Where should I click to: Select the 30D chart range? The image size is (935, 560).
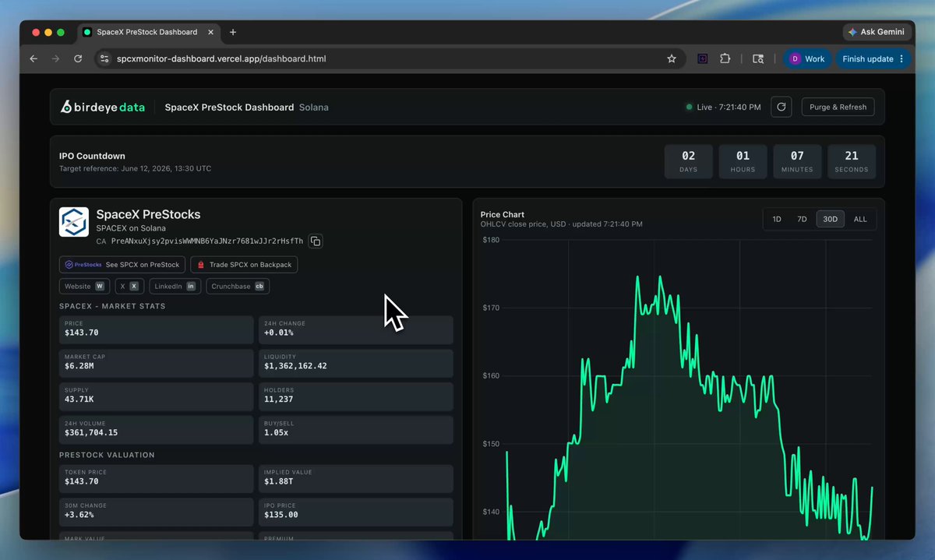[831, 219]
